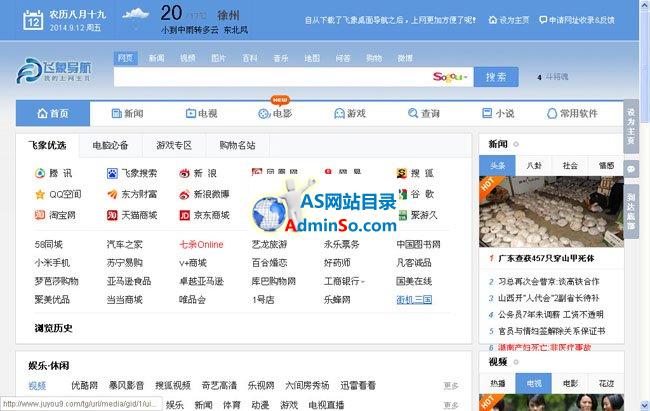Click the 京东商城 JD icon
Screen dimensions: 650x411
click(184, 215)
